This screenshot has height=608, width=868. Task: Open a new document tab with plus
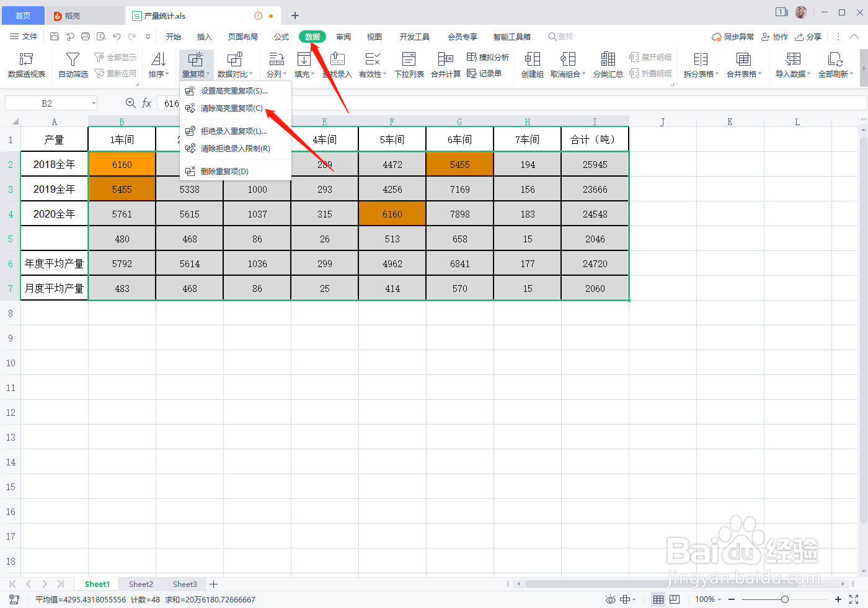[295, 15]
